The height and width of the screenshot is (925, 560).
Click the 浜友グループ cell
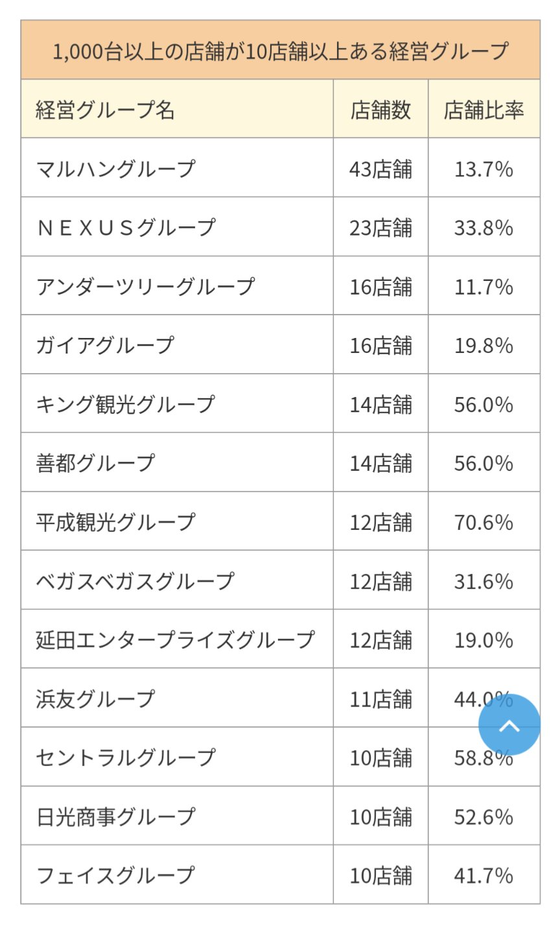pos(177,699)
